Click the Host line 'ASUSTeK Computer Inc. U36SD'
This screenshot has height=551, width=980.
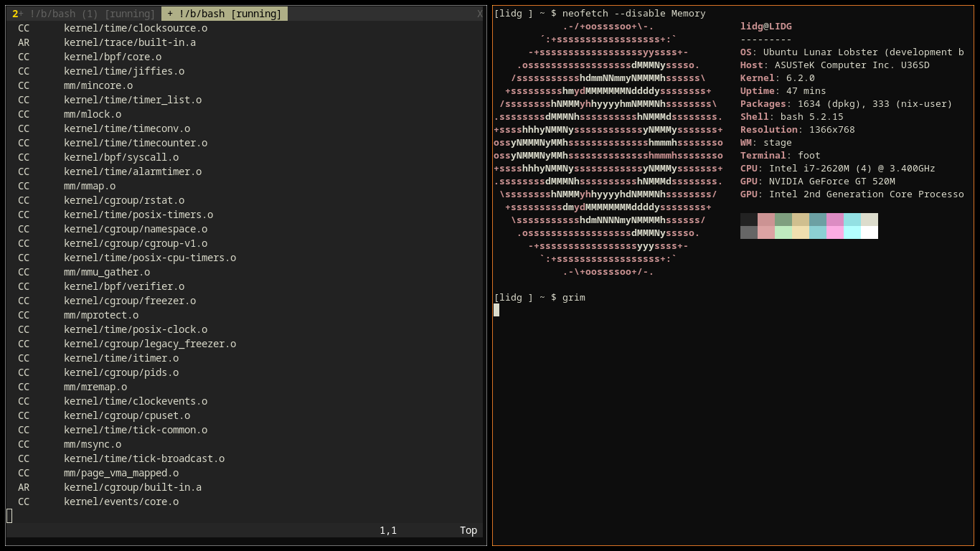coord(835,65)
